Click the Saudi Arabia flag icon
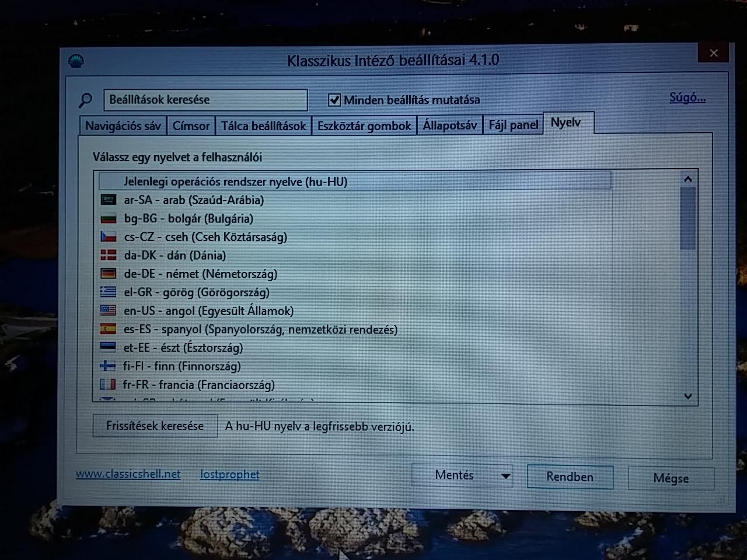 (x=108, y=200)
